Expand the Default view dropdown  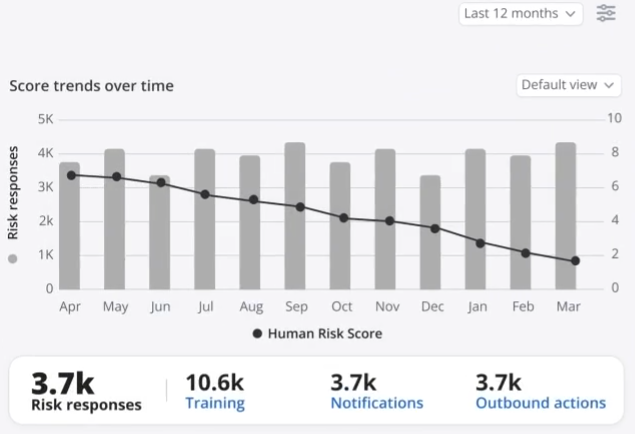(x=569, y=85)
